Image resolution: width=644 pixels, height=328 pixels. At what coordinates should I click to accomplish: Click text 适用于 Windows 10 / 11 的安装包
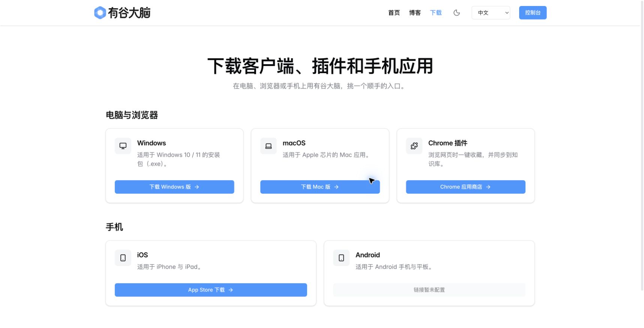pyautogui.click(x=178, y=159)
